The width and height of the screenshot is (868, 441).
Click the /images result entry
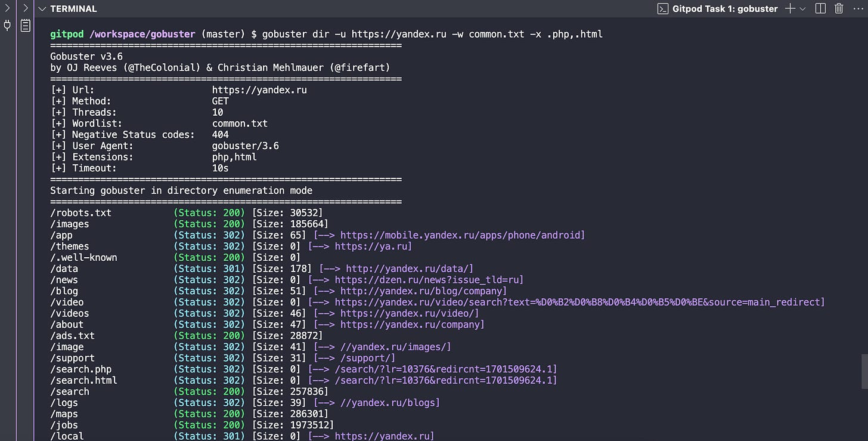click(x=70, y=224)
